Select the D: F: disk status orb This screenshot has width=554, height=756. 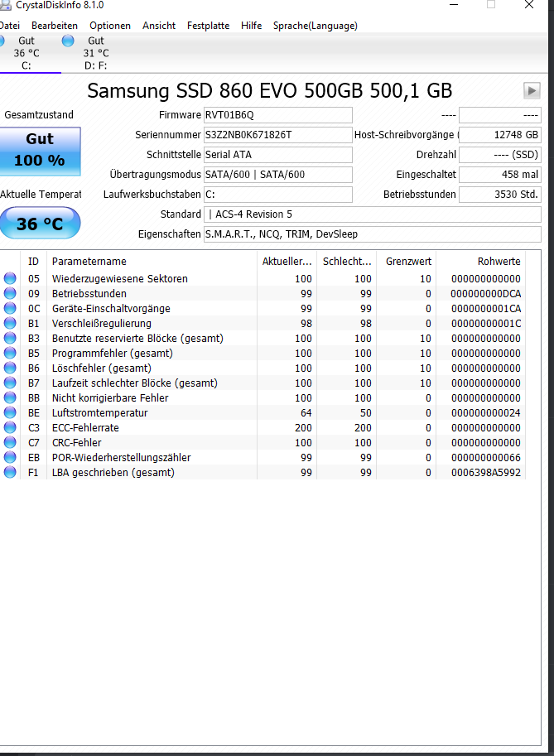pos(68,41)
